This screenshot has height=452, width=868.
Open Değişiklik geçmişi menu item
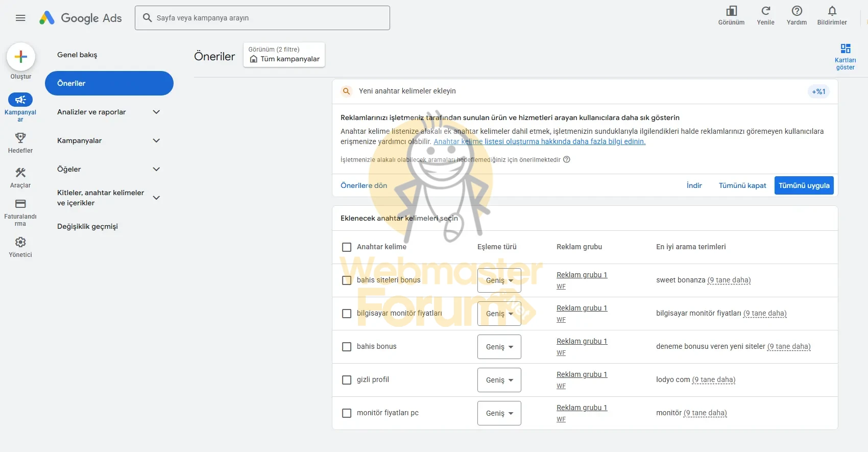tap(87, 226)
